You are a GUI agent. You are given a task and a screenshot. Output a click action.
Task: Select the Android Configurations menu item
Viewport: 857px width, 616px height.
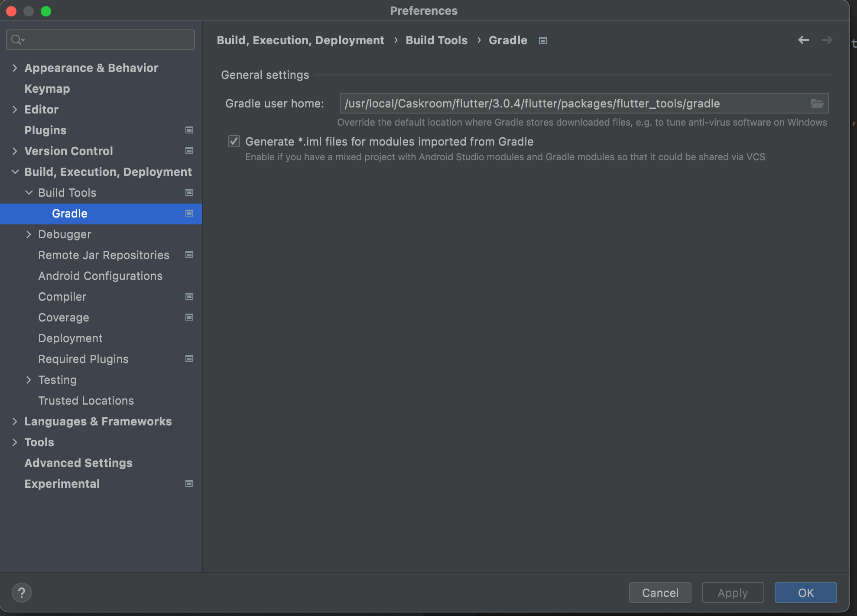click(100, 276)
